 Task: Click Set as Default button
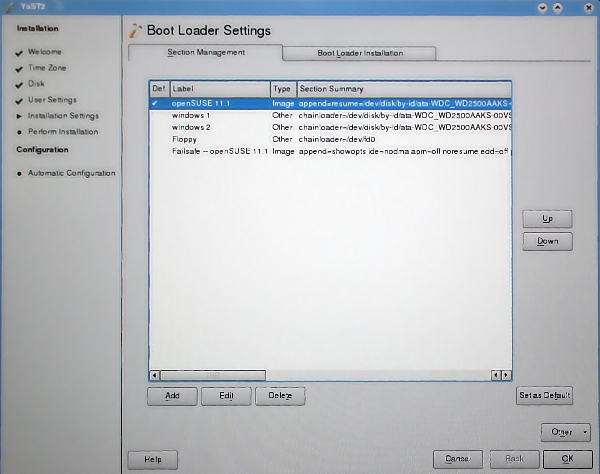pyautogui.click(x=544, y=395)
